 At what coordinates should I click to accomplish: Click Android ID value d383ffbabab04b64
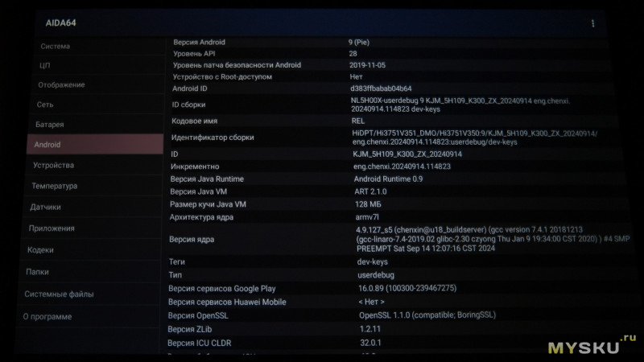point(381,88)
